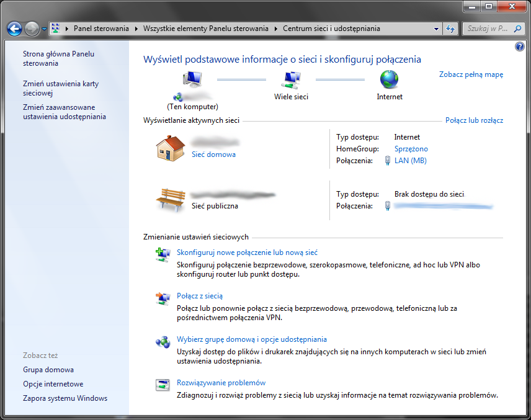
Task: Click 'Połącz lub rozłącz' link
Action: pyautogui.click(x=474, y=120)
